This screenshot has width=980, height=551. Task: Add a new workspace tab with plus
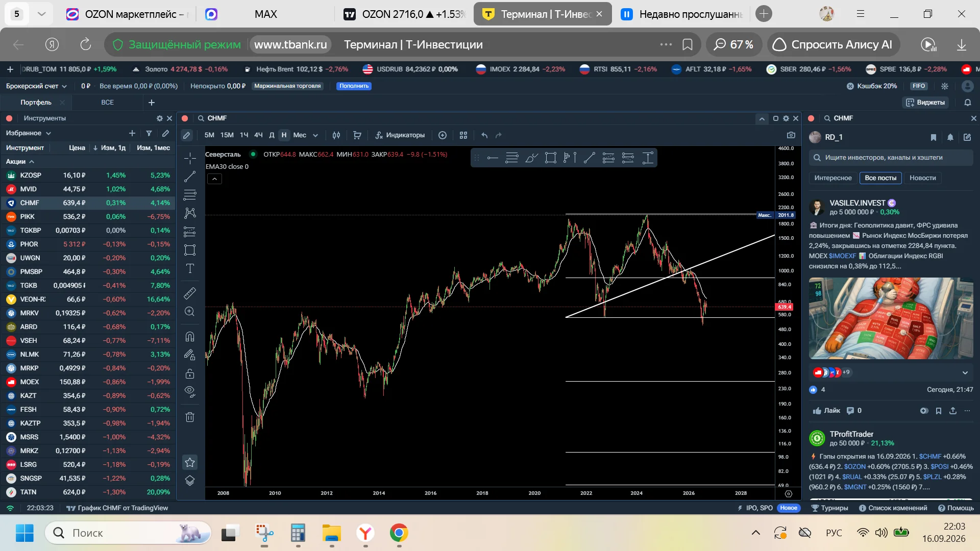(152, 103)
